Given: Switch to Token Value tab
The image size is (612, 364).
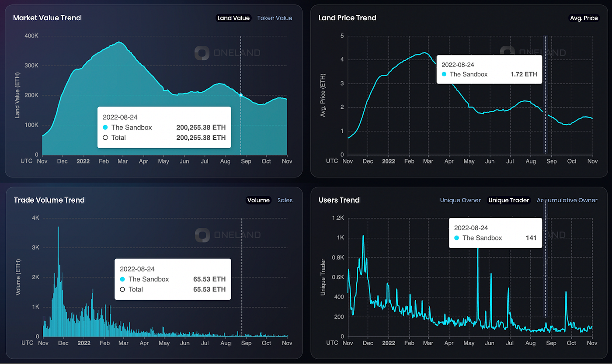Looking at the screenshot, I should pos(275,18).
